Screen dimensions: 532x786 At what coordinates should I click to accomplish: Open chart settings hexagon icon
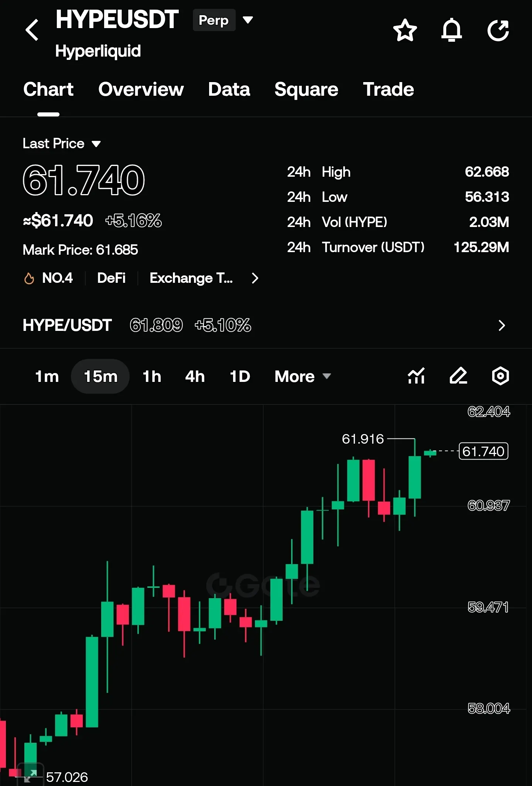[x=501, y=376]
